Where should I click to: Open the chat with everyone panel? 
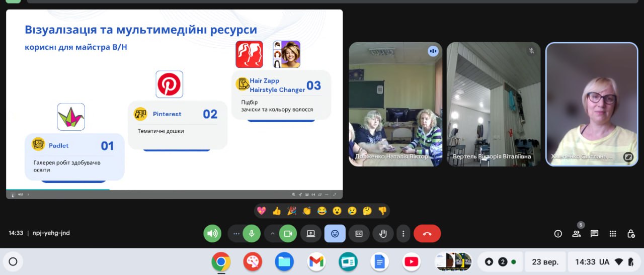click(594, 234)
